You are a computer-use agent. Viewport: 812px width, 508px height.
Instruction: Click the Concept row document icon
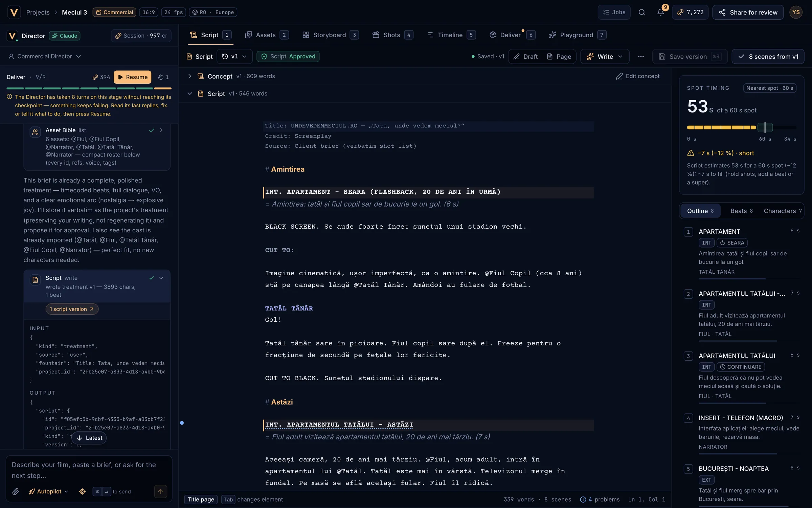(x=201, y=76)
